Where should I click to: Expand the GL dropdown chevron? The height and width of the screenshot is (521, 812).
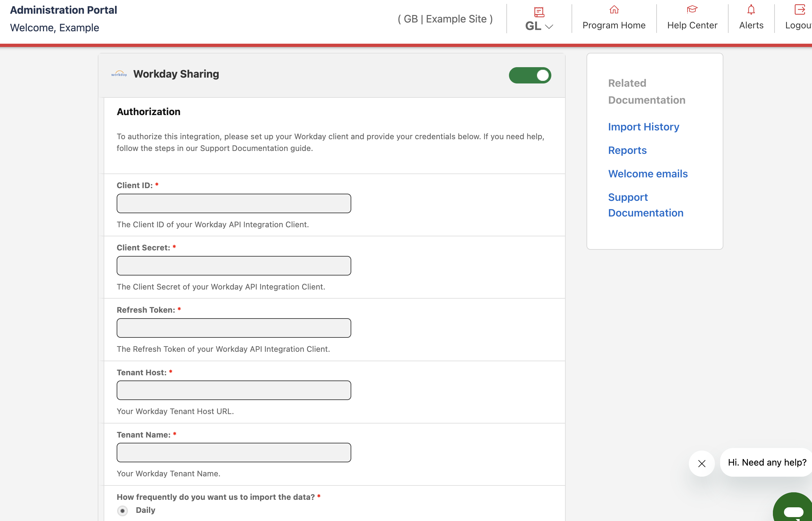pyautogui.click(x=549, y=27)
